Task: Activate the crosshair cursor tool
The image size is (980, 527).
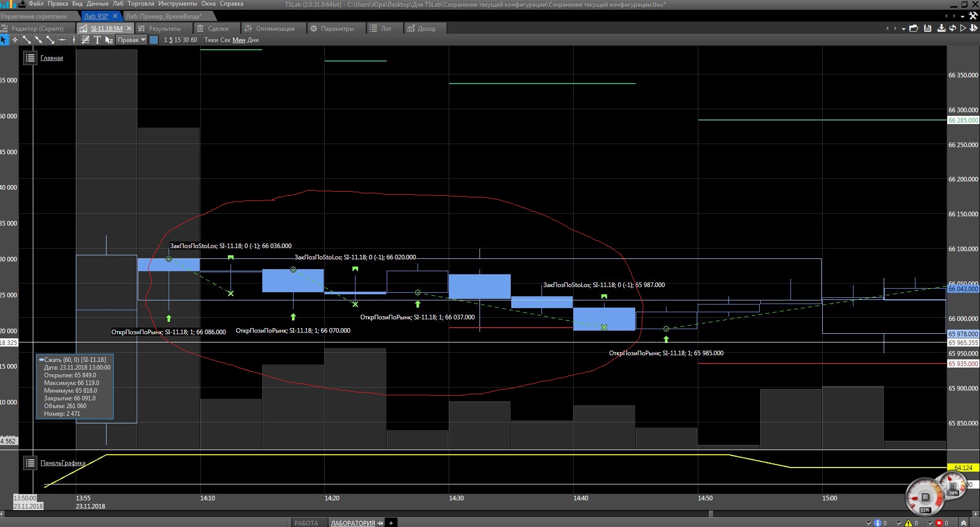Action: coord(15,40)
